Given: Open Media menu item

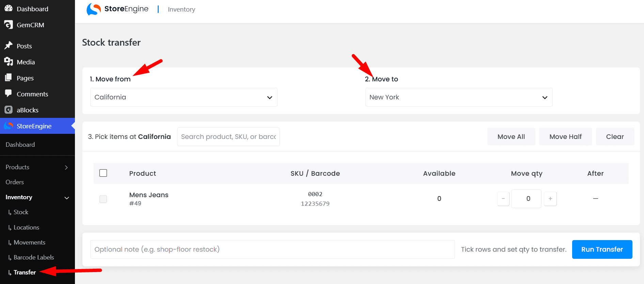Looking at the screenshot, I should [x=26, y=62].
